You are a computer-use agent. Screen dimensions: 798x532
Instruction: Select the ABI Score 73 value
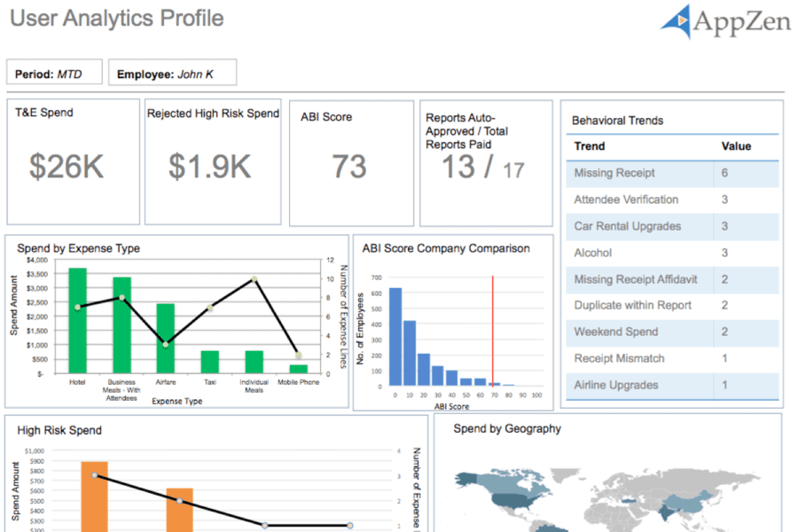click(x=349, y=167)
